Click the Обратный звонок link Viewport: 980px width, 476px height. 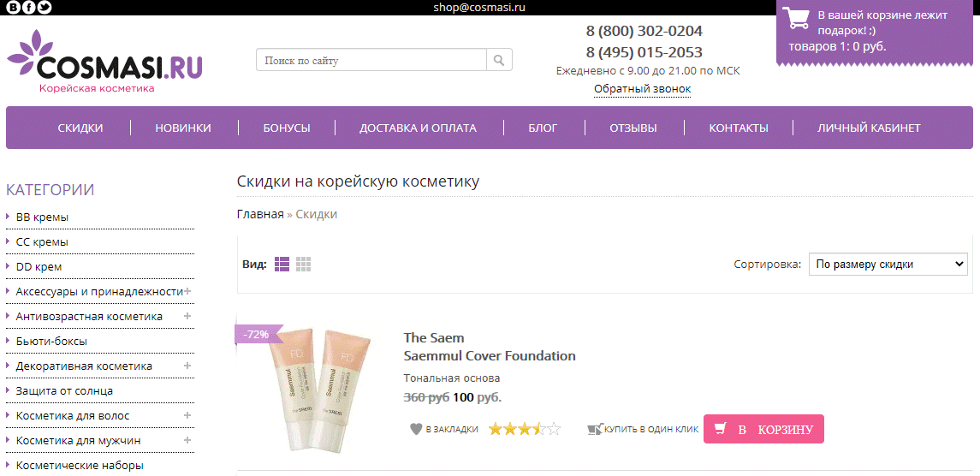click(643, 89)
